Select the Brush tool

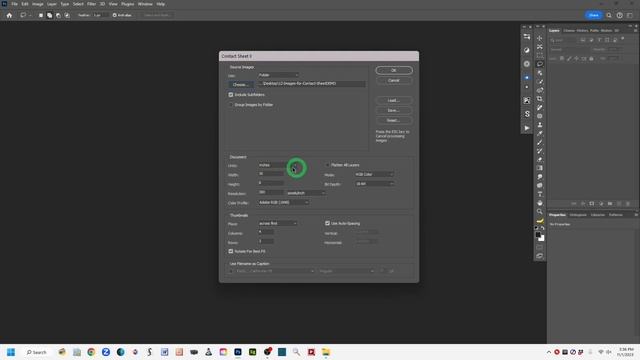[540, 142]
